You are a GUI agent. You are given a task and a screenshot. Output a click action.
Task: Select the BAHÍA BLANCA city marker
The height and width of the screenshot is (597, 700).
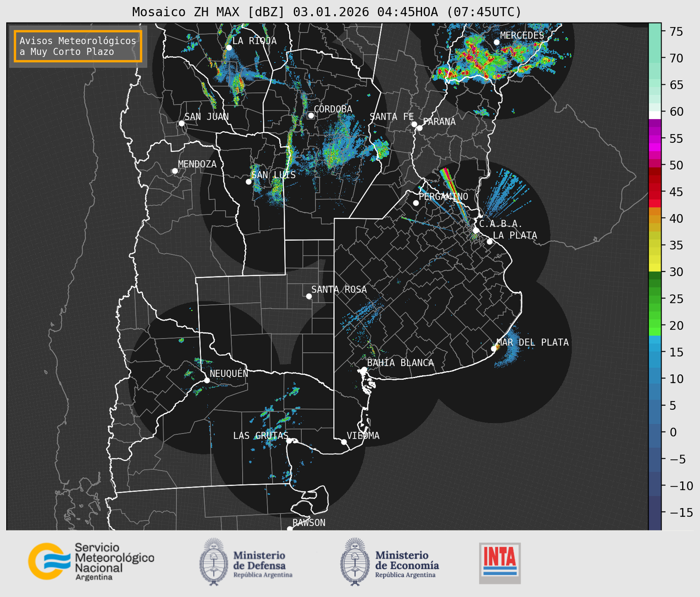coord(364,369)
